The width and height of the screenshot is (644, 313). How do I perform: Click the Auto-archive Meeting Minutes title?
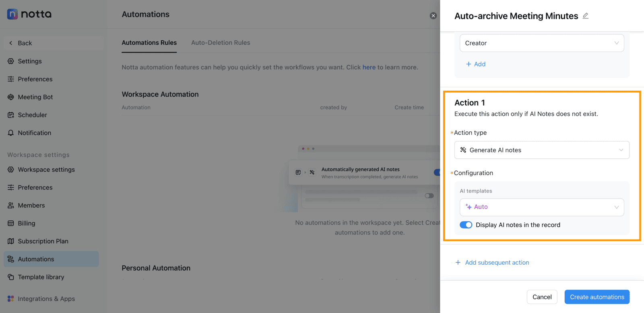point(516,16)
